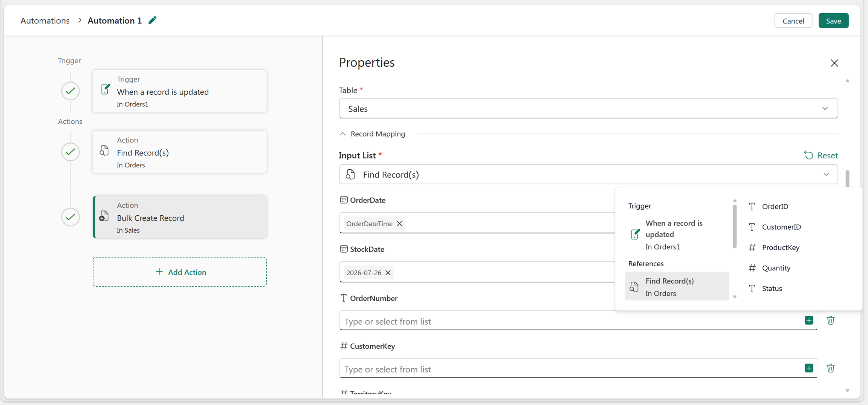Click green plus icon in CustomerKey field
This screenshot has width=868, height=405.
point(809,368)
